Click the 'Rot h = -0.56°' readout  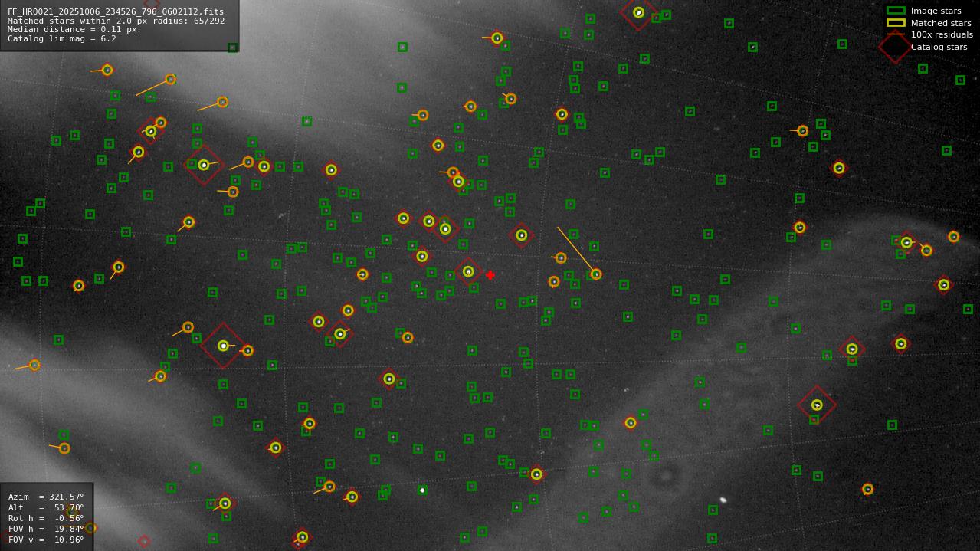tap(46, 518)
